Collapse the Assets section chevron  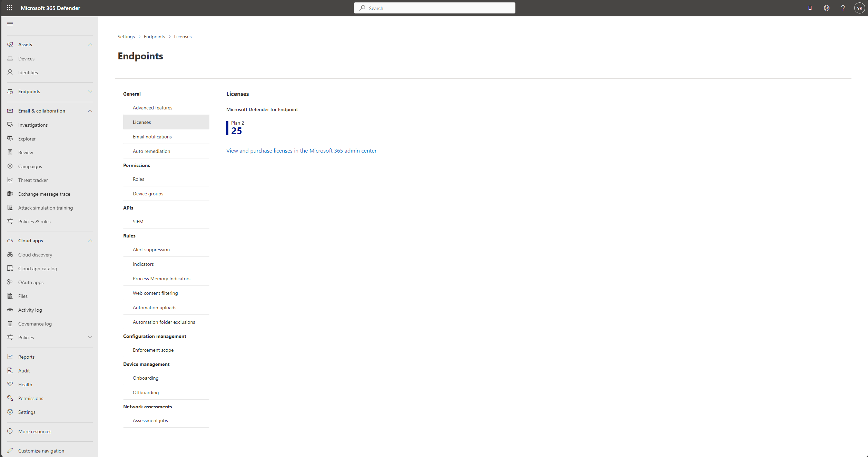pyautogui.click(x=90, y=45)
